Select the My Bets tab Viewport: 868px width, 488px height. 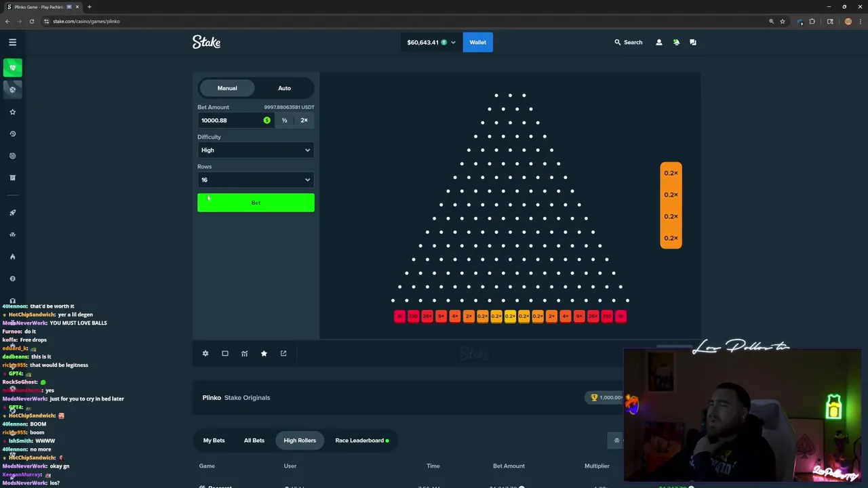tap(214, 441)
